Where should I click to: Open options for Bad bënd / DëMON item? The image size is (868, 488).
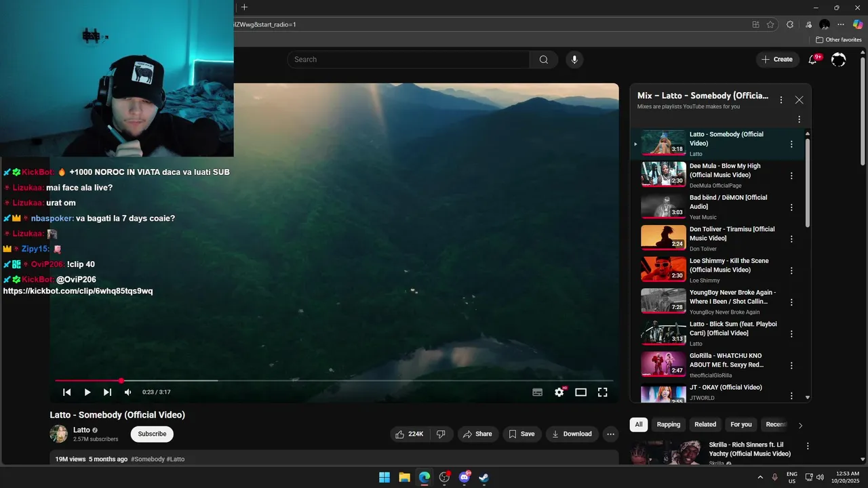pos(791,207)
